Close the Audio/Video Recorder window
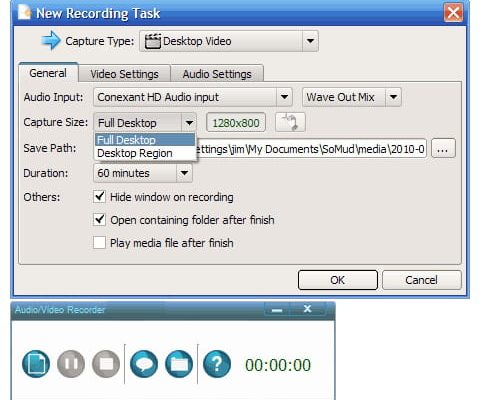This screenshot has height=400, width=483. pos(308,309)
